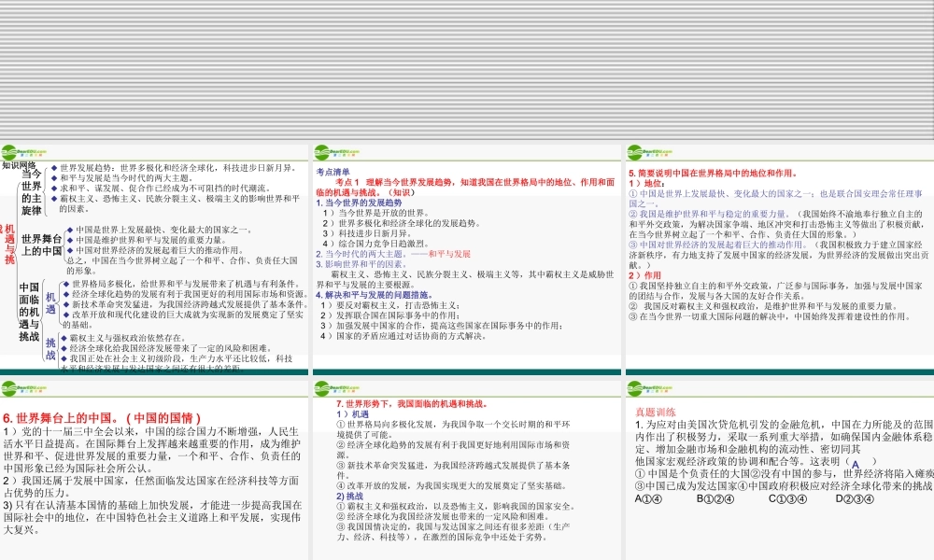
Task: Click line 1）当今世界是开放的世界
Action: pyautogui.click(x=375, y=213)
